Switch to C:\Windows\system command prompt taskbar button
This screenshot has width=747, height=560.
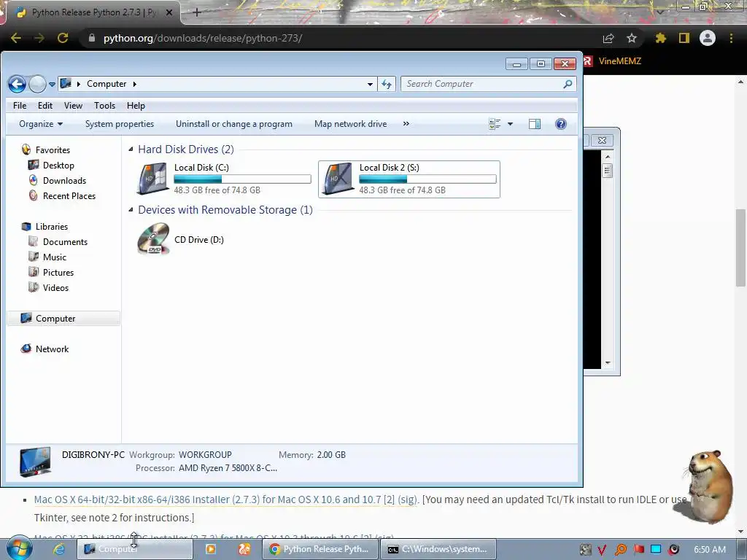click(x=438, y=549)
